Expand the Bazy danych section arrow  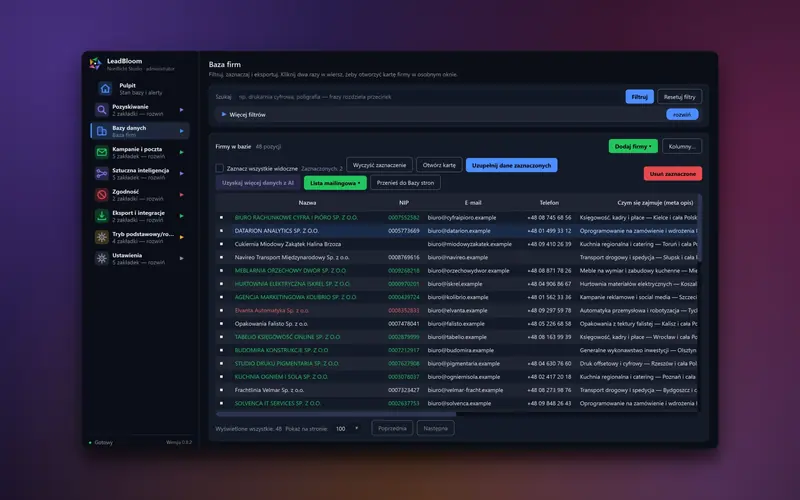182,131
